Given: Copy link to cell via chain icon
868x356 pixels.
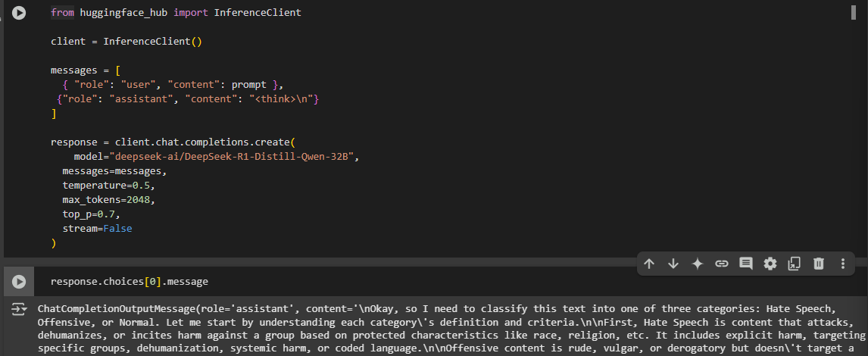Looking at the screenshot, I should pos(722,264).
